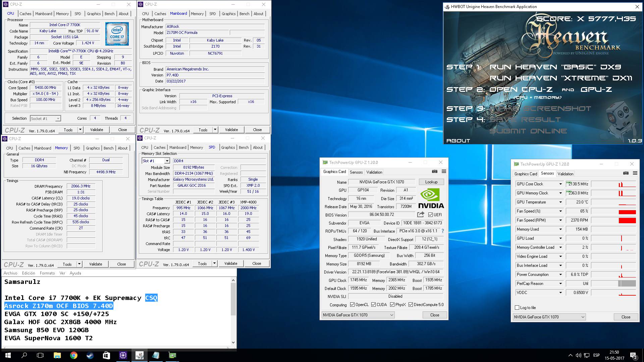Open Graphics tab in CPU-Z Memory window
Screen dimensions: 644x362
[93, 148]
